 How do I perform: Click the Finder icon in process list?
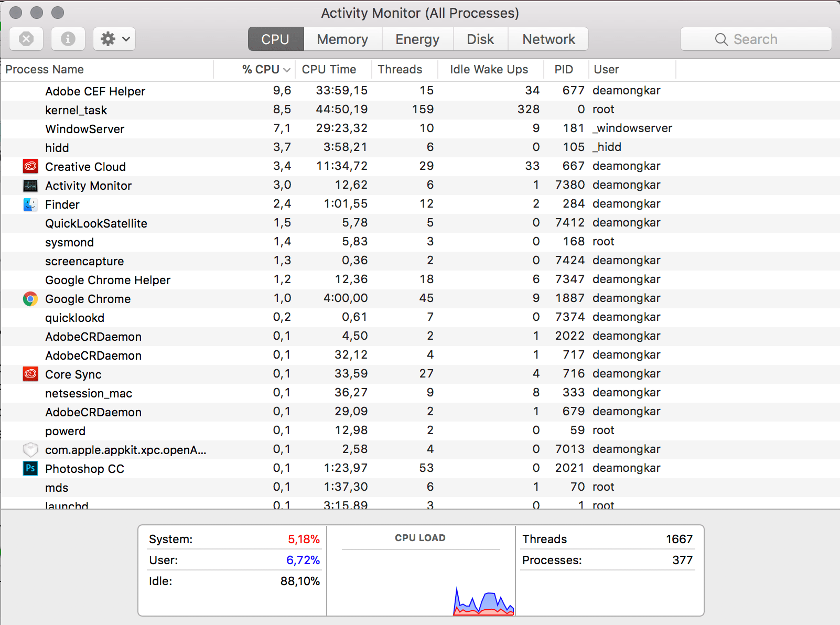click(x=30, y=204)
